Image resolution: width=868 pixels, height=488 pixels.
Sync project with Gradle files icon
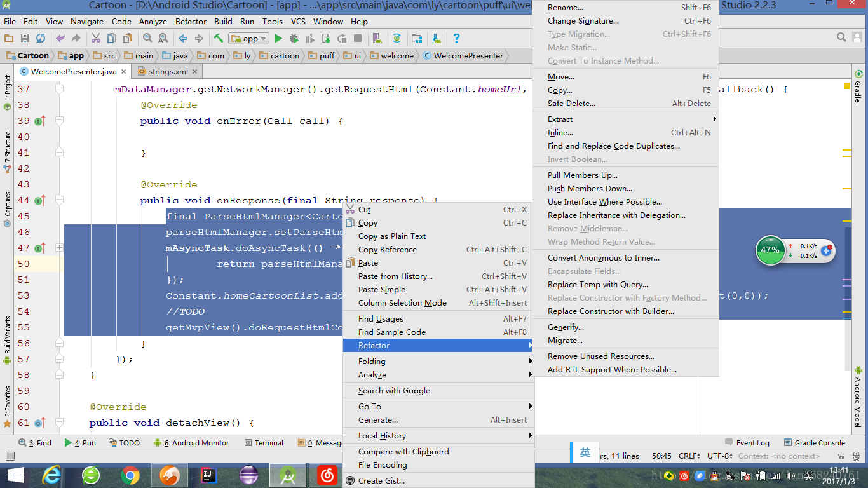coord(397,38)
